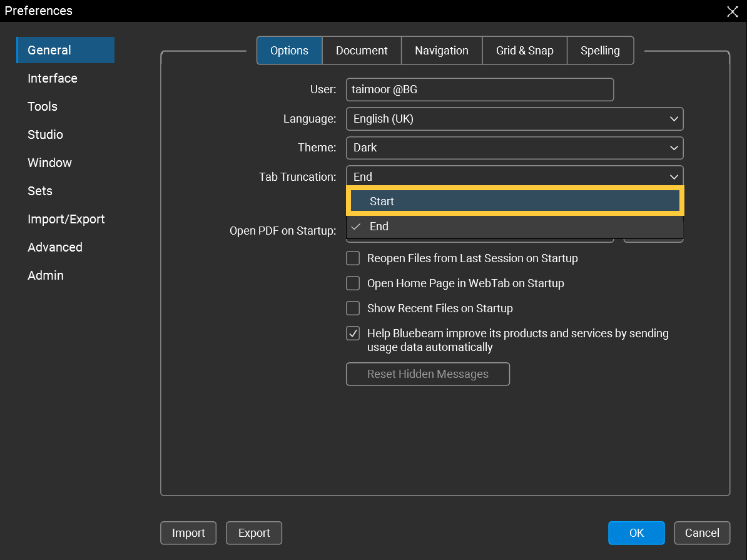This screenshot has width=747, height=560.
Task: Select the Admin category in sidebar
Action: click(45, 275)
